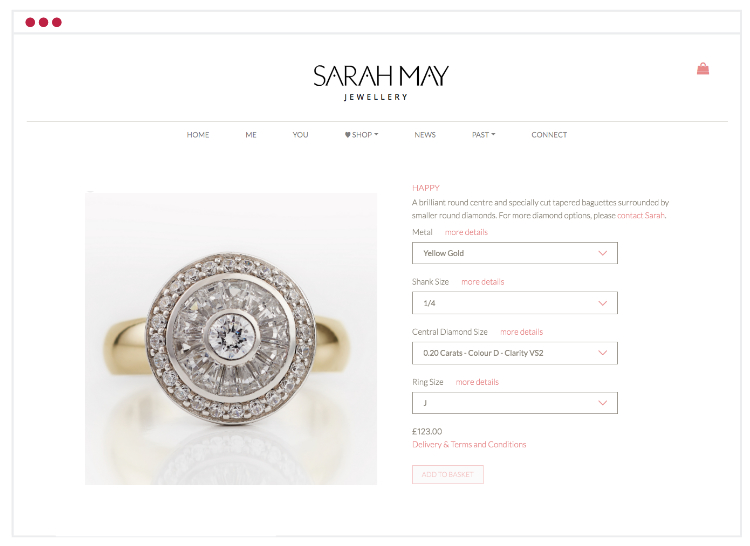Open the shopping basket icon
This screenshot has width=750, height=546.
coord(703,69)
